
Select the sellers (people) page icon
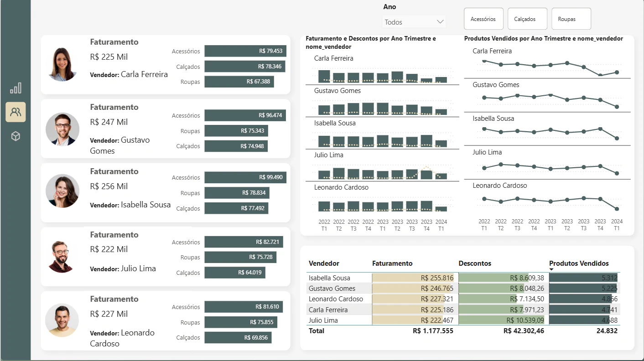pyautogui.click(x=16, y=112)
